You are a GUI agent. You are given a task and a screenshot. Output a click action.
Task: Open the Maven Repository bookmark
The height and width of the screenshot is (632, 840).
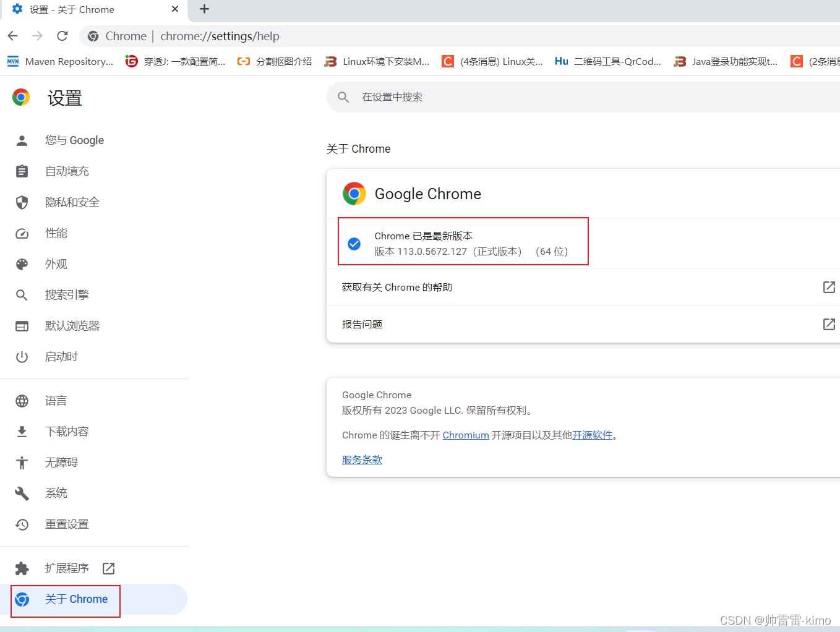pyautogui.click(x=60, y=61)
